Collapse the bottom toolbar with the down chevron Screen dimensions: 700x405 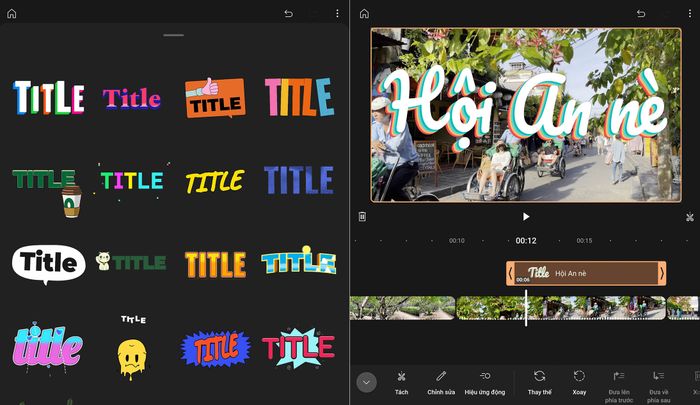click(367, 382)
